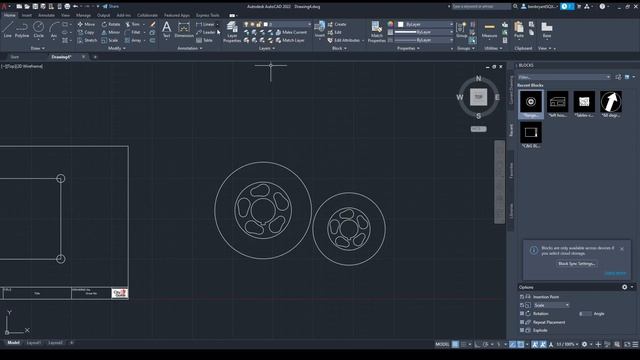Open the Insert ribbon tab
Image resolution: width=640 pixels, height=360 pixels.
[x=27, y=15]
